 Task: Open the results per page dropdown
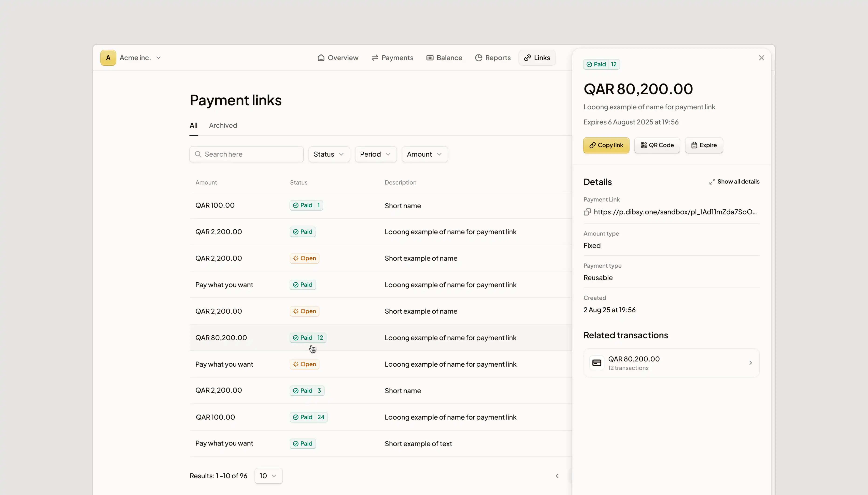pos(268,476)
